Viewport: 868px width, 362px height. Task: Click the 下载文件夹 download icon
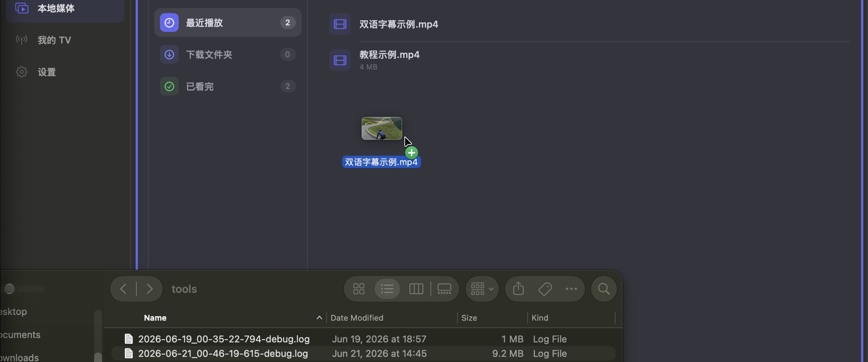pyautogui.click(x=169, y=55)
